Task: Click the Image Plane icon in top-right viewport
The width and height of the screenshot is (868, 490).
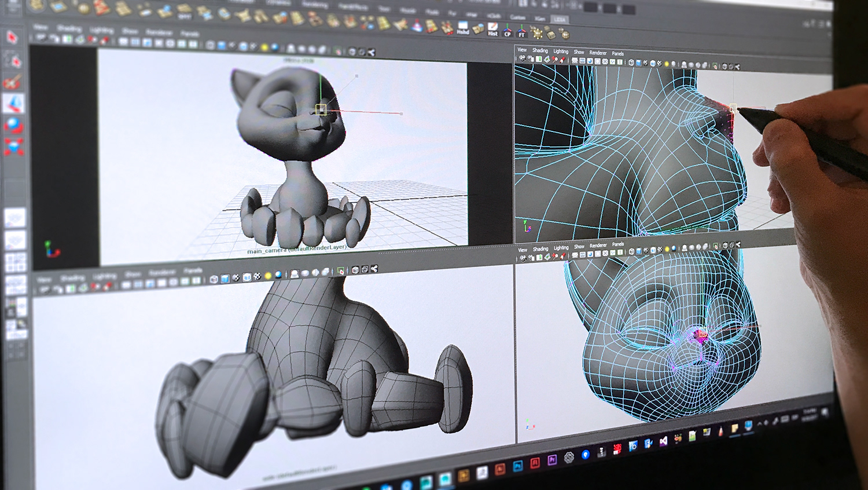Action: coord(547,59)
